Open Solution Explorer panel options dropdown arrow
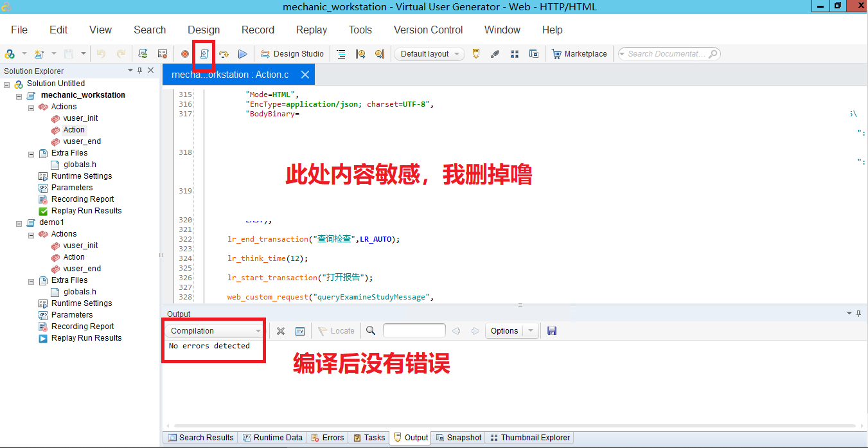This screenshot has width=868, height=448. click(130, 71)
